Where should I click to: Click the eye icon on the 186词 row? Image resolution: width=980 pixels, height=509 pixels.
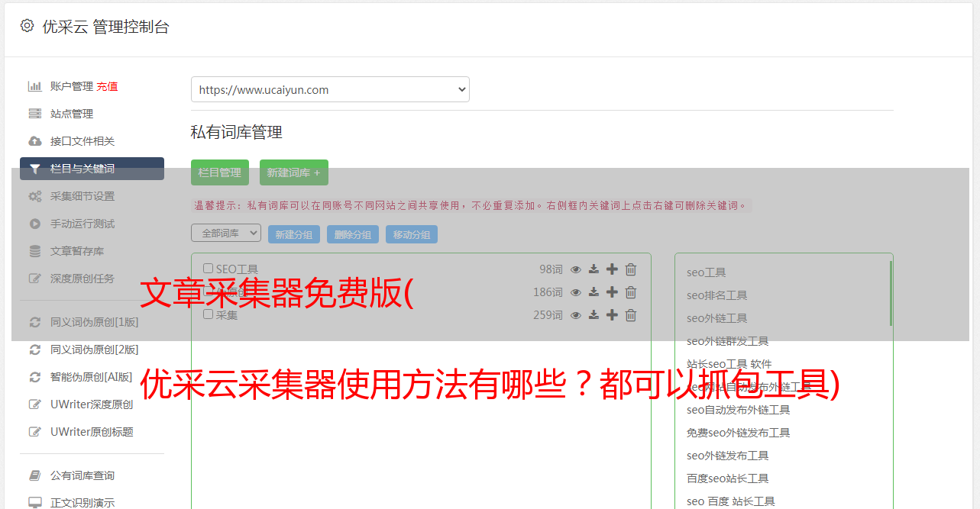[576, 292]
